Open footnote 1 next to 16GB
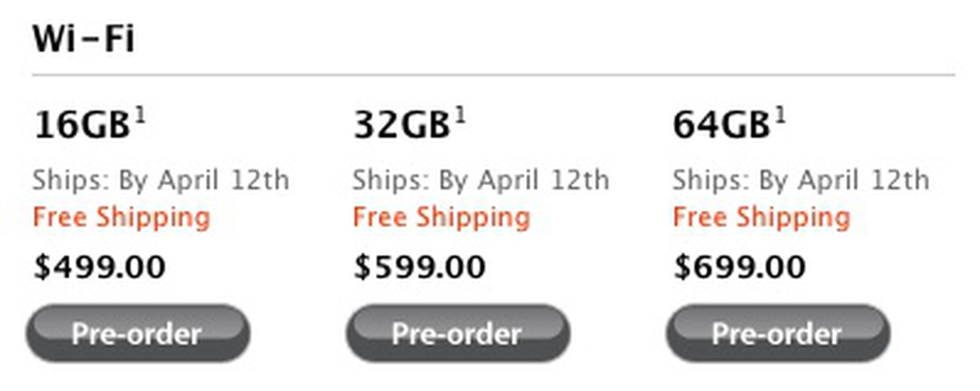The width and height of the screenshot is (980, 391). (140, 115)
